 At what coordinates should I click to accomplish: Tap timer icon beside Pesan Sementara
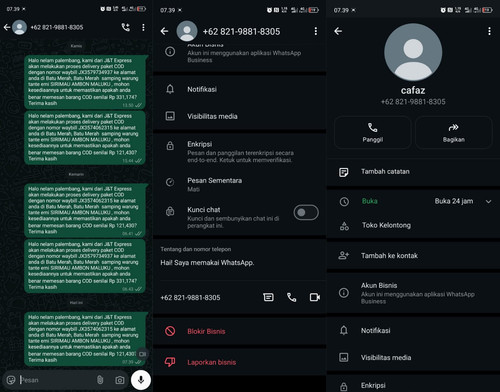pos(170,182)
